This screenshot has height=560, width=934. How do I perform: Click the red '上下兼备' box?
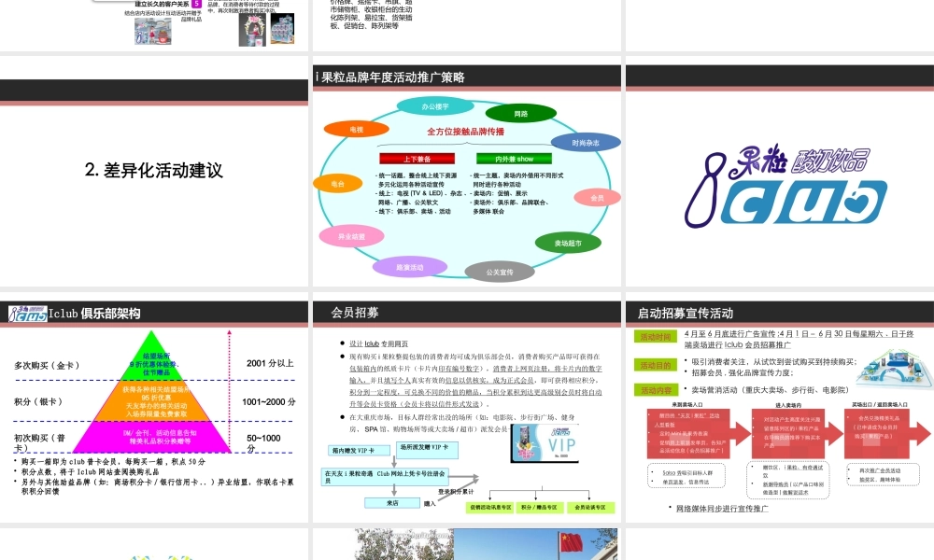(x=417, y=159)
